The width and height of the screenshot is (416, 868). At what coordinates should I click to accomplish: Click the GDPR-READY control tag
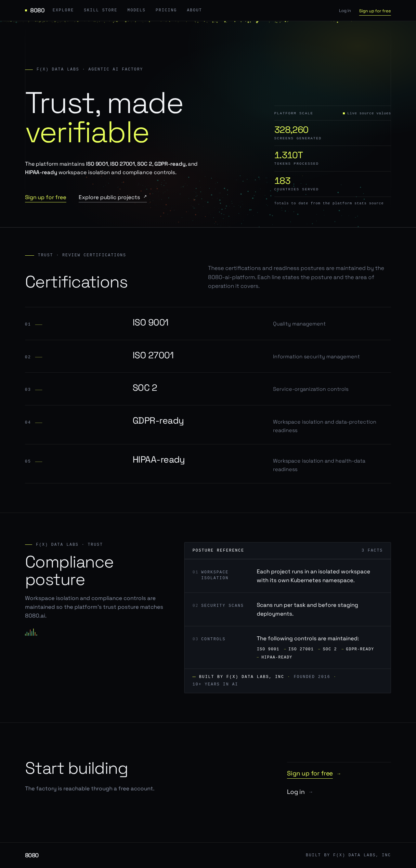coord(360,649)
